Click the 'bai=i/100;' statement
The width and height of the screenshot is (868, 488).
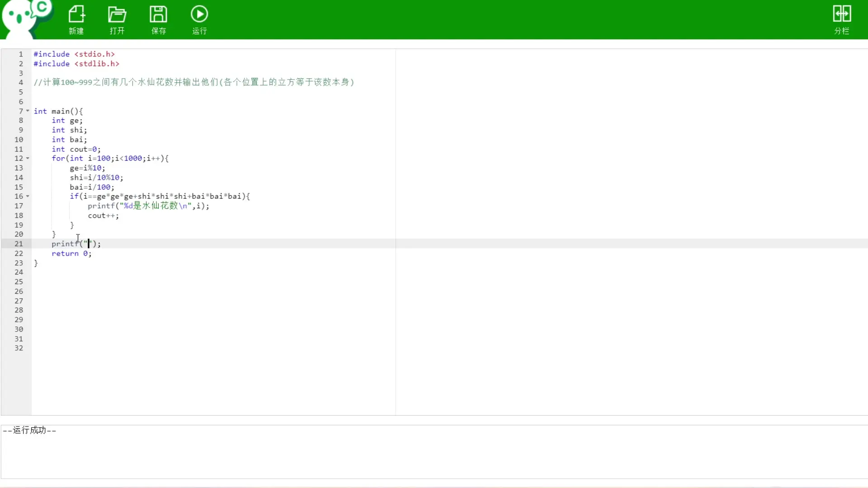coord(92,187)
